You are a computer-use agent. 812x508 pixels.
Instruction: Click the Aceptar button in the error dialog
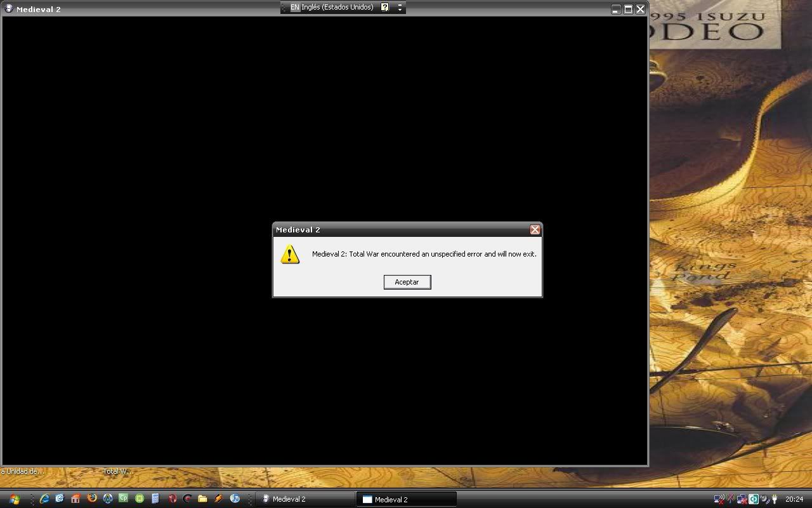(407, 282)
